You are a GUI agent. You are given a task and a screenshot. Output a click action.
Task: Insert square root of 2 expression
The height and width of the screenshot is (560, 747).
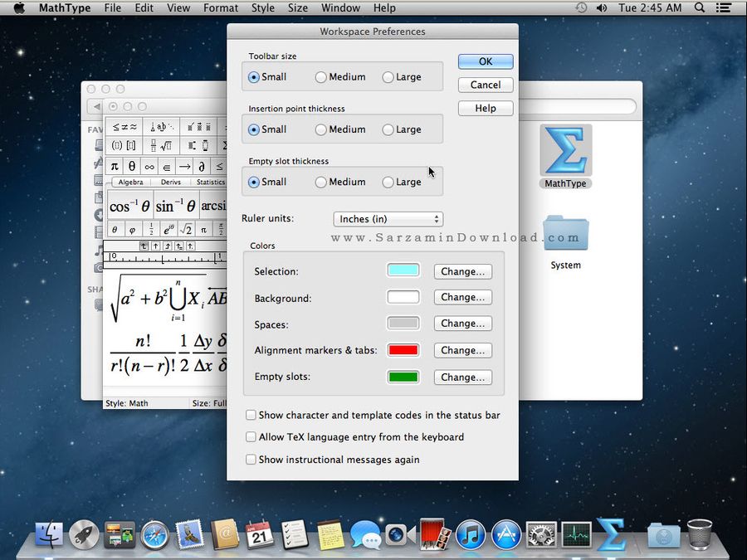tap(186, 230)
